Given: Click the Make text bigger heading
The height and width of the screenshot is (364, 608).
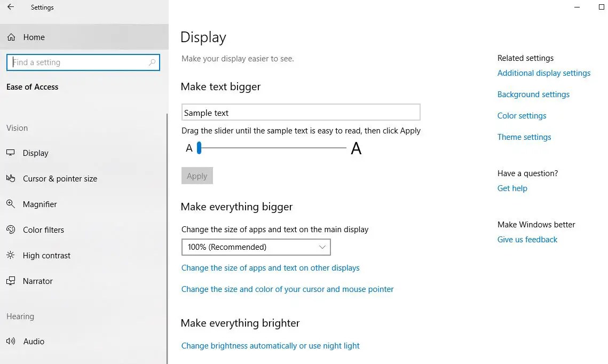Looking at the screenshot, I should pos(220,87).
